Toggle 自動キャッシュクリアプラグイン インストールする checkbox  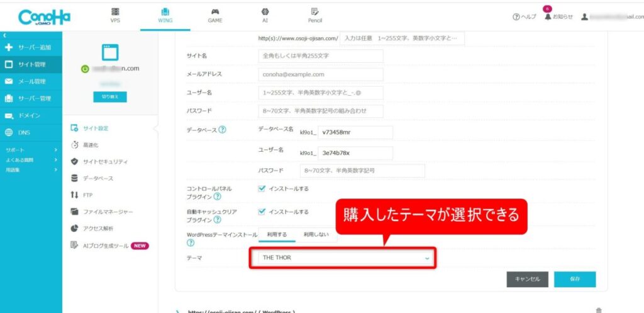tap(262, 212)
